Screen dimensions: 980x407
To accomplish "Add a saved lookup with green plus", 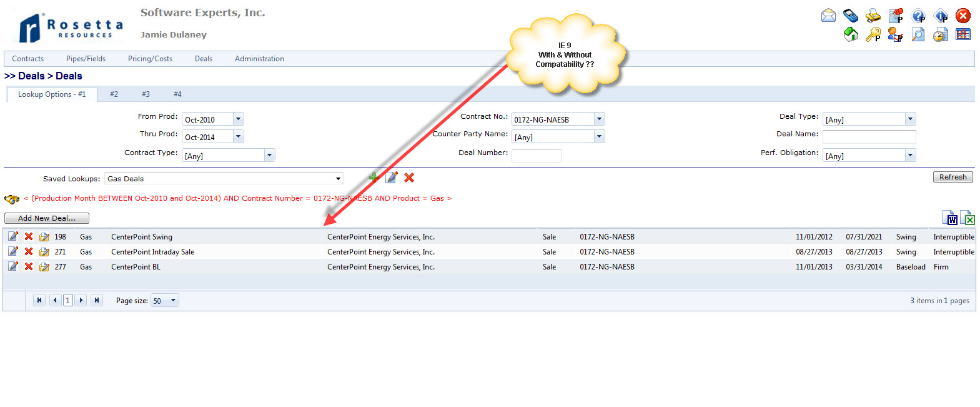I will pyautogui.click(x=374, y=178).
